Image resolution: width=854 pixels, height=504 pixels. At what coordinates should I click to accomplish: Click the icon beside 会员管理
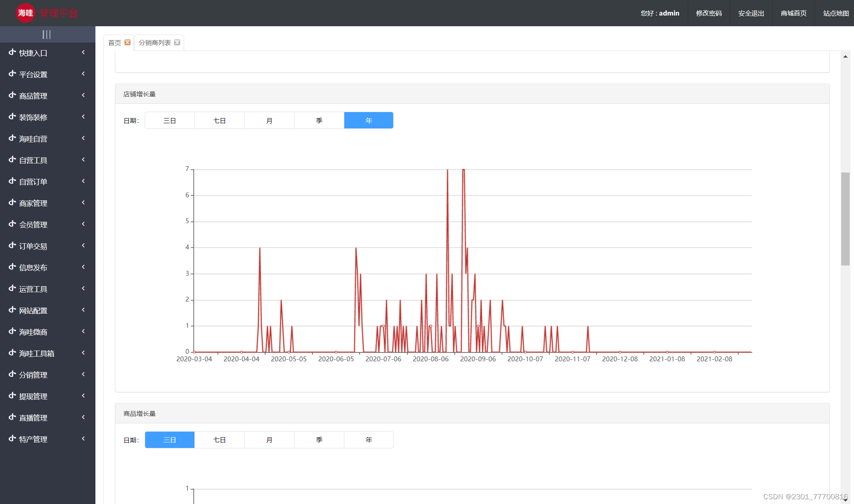[12, 224]
